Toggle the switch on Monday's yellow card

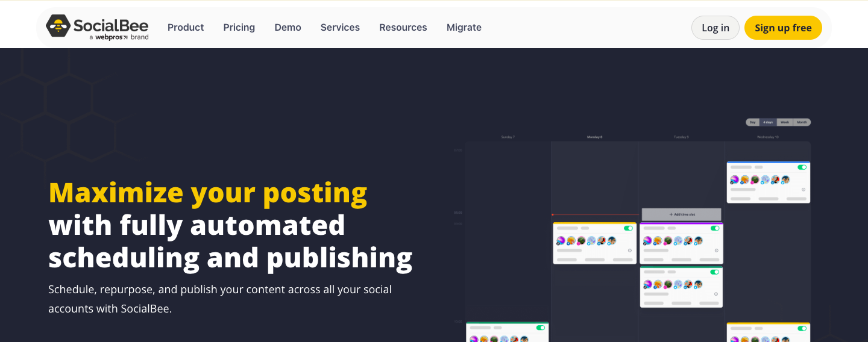[x=629, y=229]
